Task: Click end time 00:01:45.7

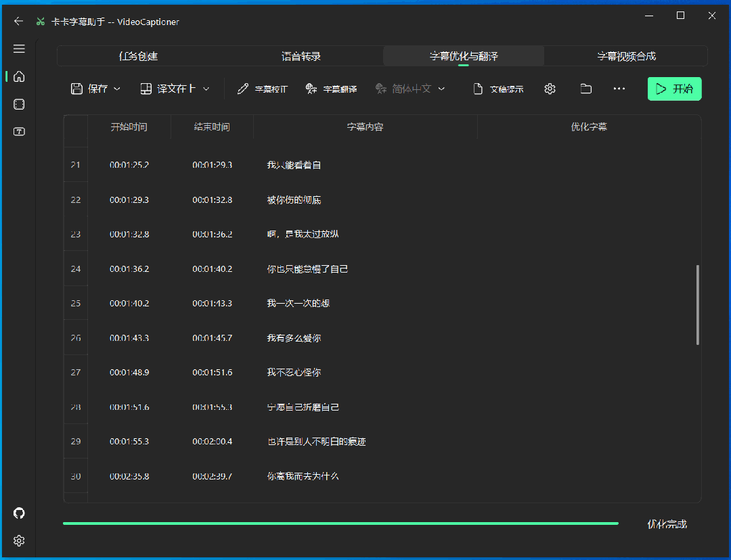Action: pos(212,337)
